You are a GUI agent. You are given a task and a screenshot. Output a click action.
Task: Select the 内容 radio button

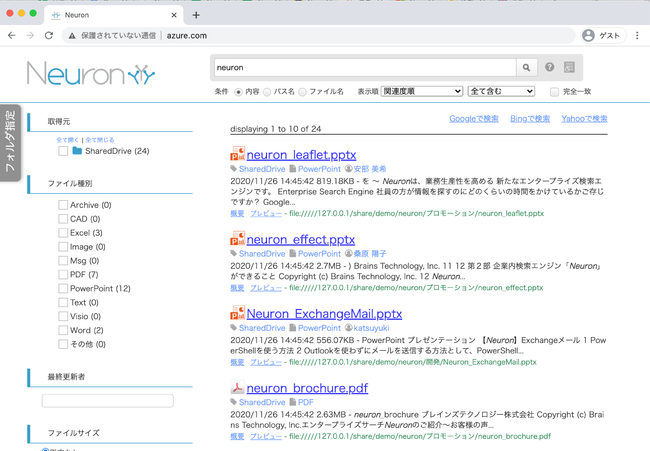pyautogui.click(x=238, y=92)
